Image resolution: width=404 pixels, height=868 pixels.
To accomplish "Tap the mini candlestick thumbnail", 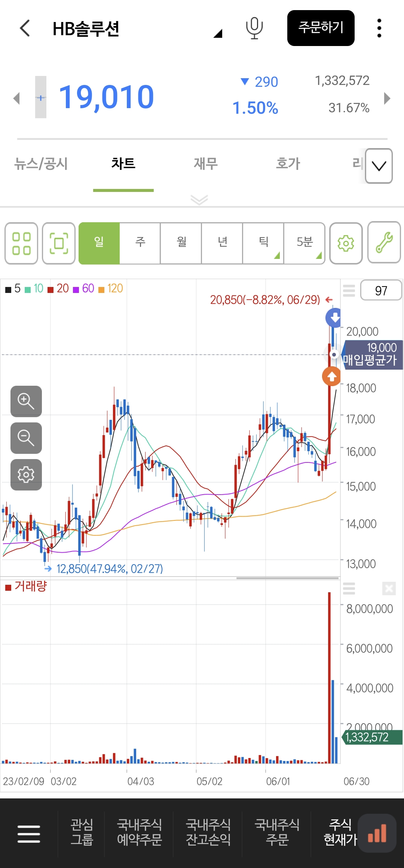I will pyautogui.click(x=41, y=97).
